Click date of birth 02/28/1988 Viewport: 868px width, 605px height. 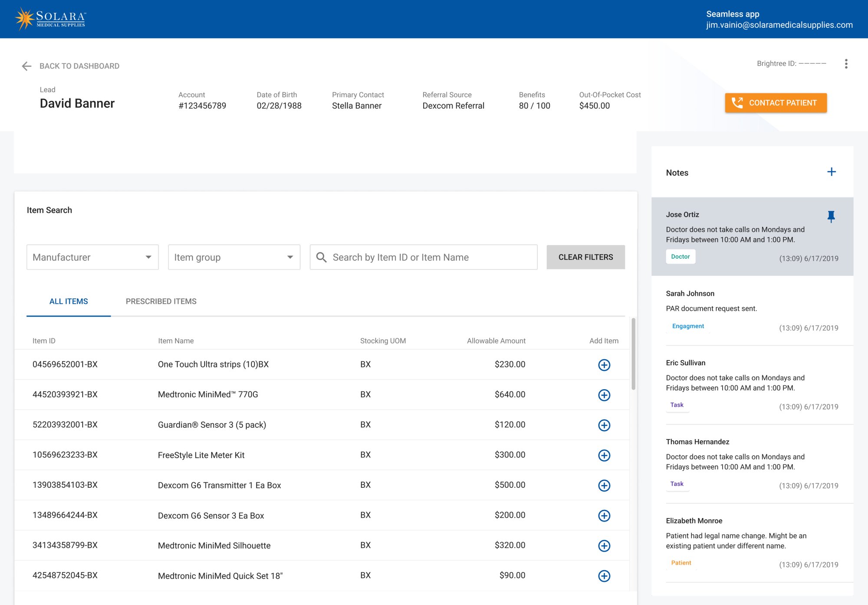(x=279, y=106)
